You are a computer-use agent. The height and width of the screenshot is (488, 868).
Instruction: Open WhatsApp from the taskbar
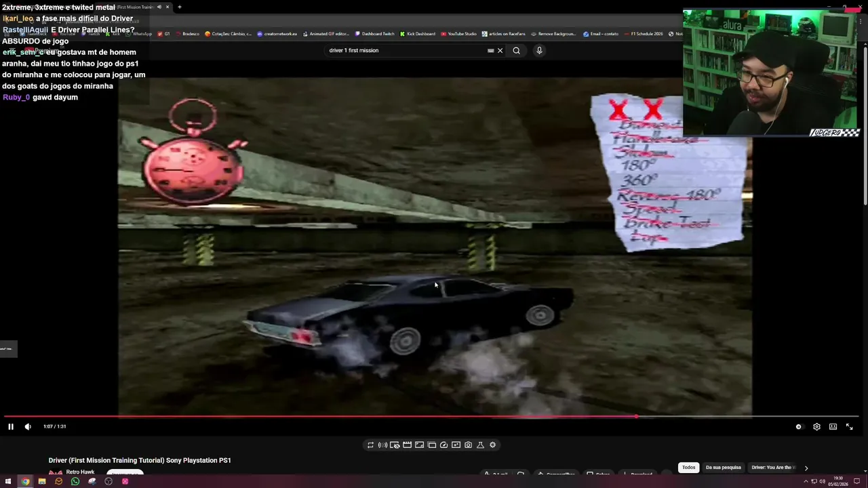tap(75, 481)
